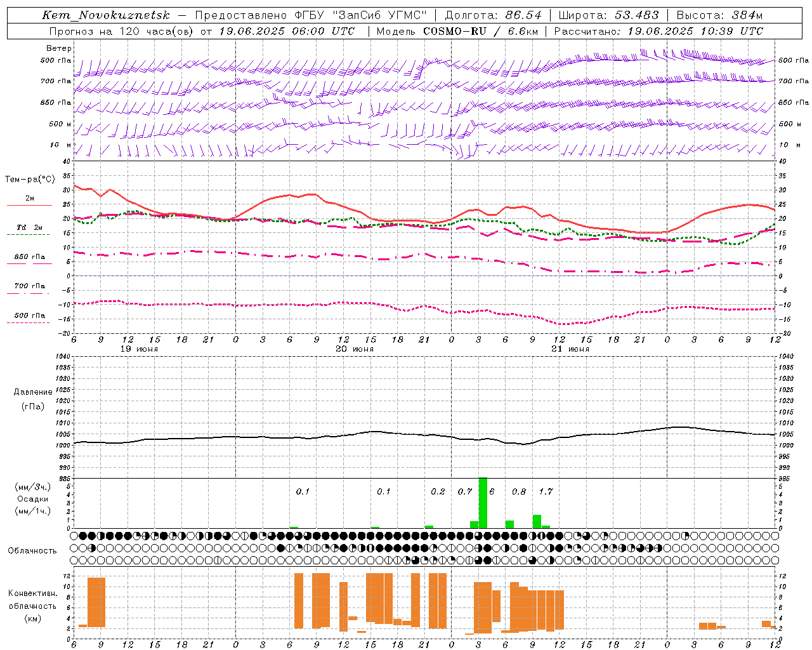812x650 pixels.
Task: Click the elevation text 'Высота: 384м'
Action: click(719, 15)
